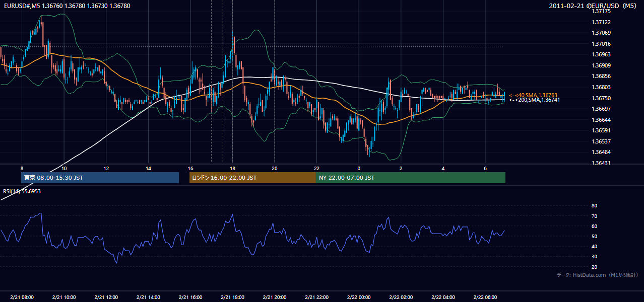The height and width of the screenshot is (302, 644).
Task: Select hour 14 tick under the price chart
Action: [148, 168]
